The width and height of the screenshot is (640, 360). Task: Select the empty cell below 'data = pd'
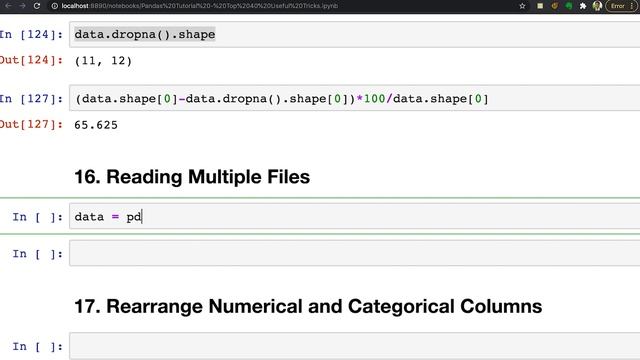354,253
